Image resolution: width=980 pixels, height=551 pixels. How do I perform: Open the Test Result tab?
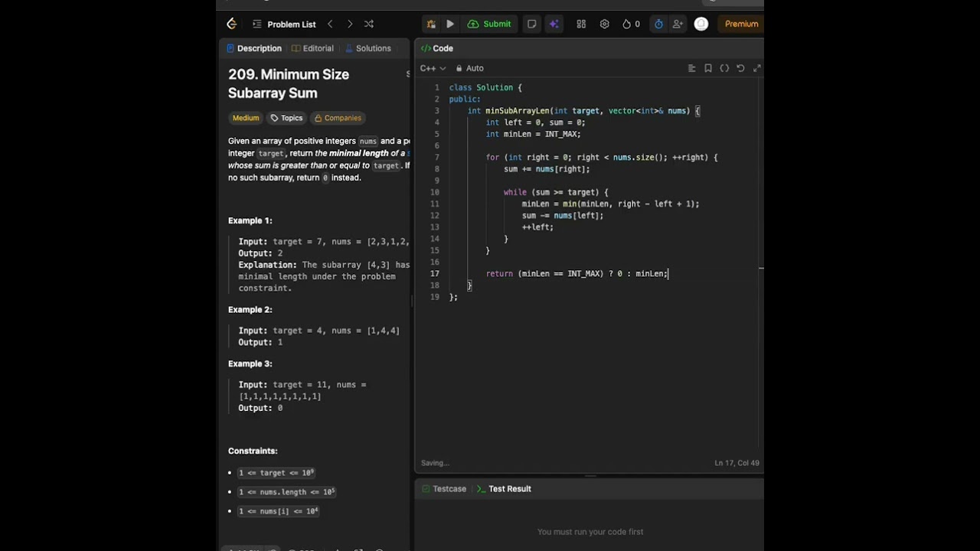click(x=504, y=489)
